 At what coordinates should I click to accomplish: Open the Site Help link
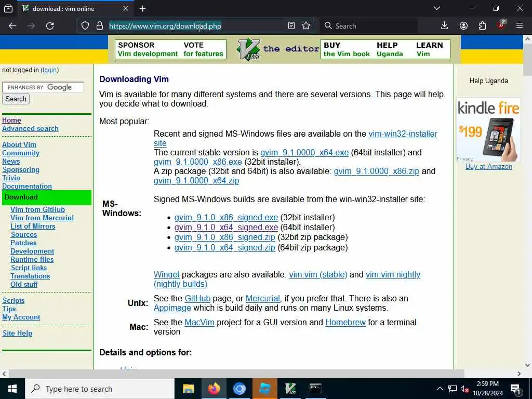(x=17, y=333)
